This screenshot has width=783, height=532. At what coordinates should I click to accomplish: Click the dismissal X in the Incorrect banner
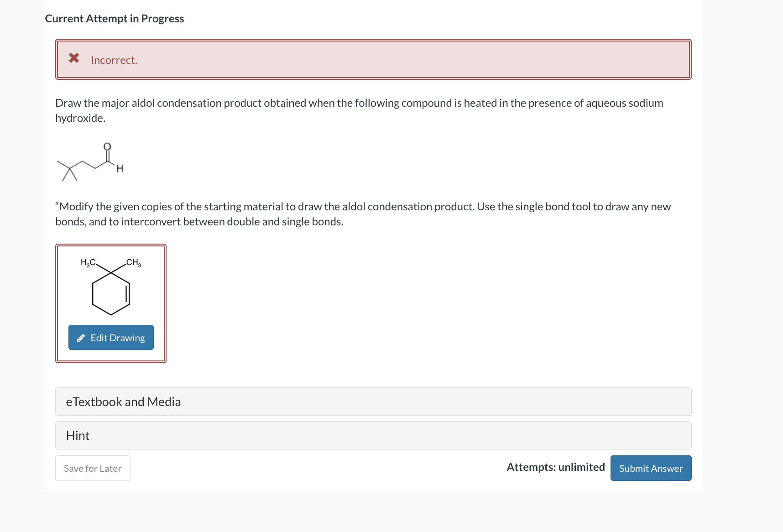pos(74,58)
